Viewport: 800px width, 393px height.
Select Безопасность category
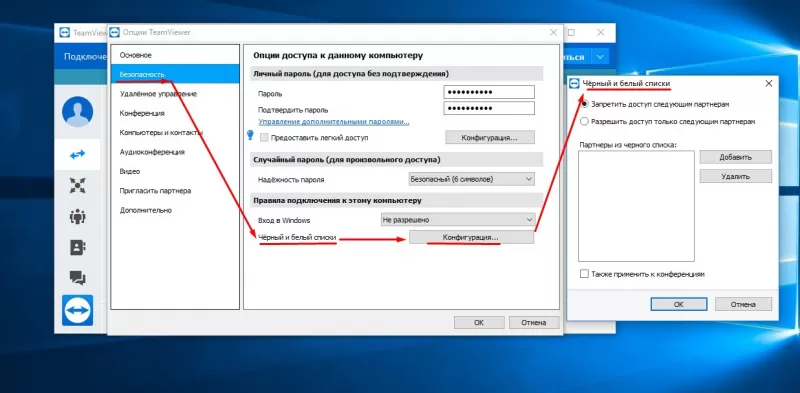[x=175, y=74]
